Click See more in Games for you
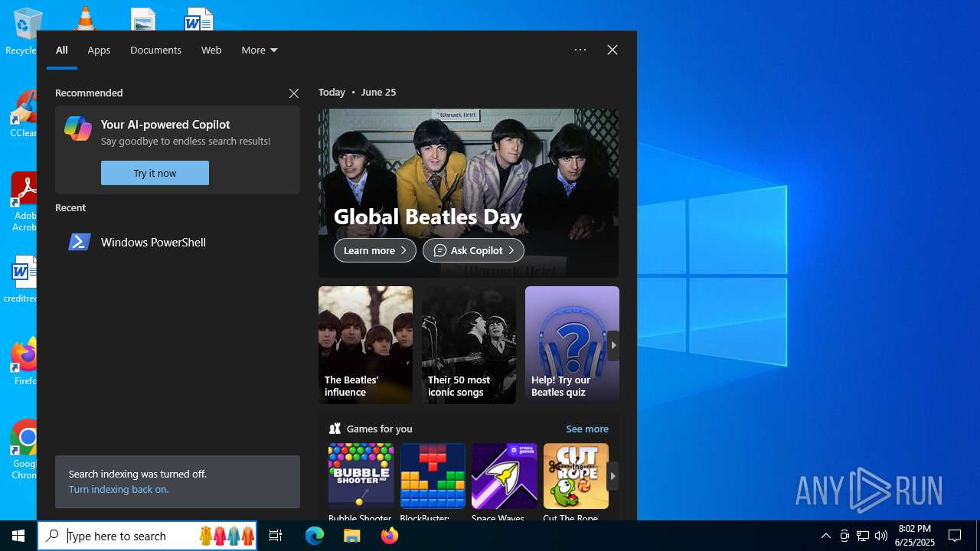The height and width of the screenshot is (551, 980). point(587,429)
